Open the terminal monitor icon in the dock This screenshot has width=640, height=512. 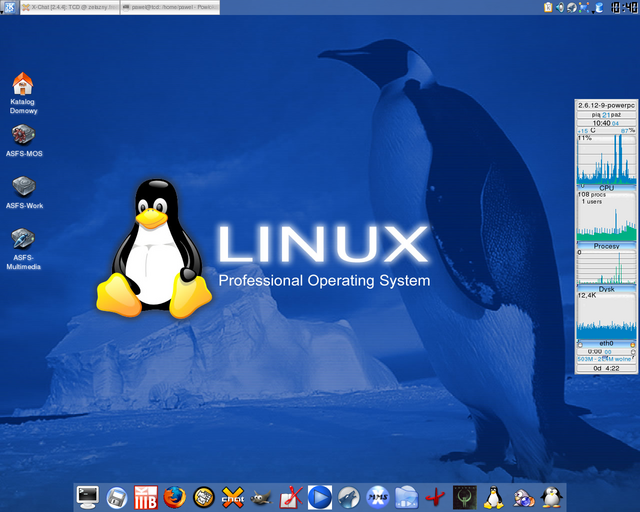[88, 497]
